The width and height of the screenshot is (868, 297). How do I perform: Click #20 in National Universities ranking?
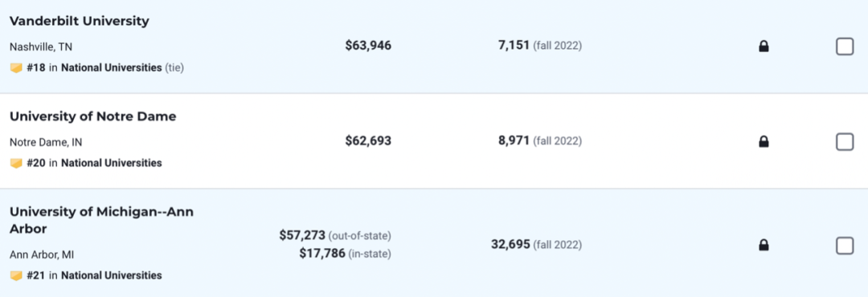pos(94,163)
